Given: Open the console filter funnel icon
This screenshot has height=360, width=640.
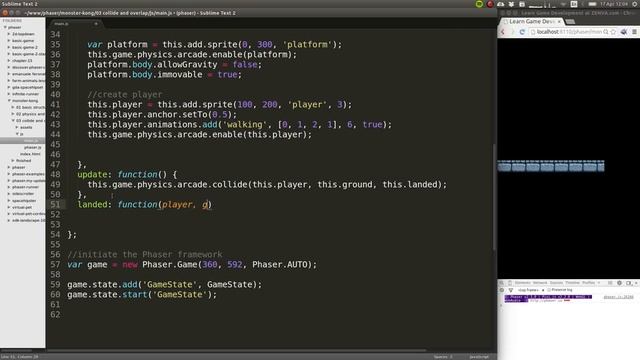Looking at the screenshot, I should point(510,290).
